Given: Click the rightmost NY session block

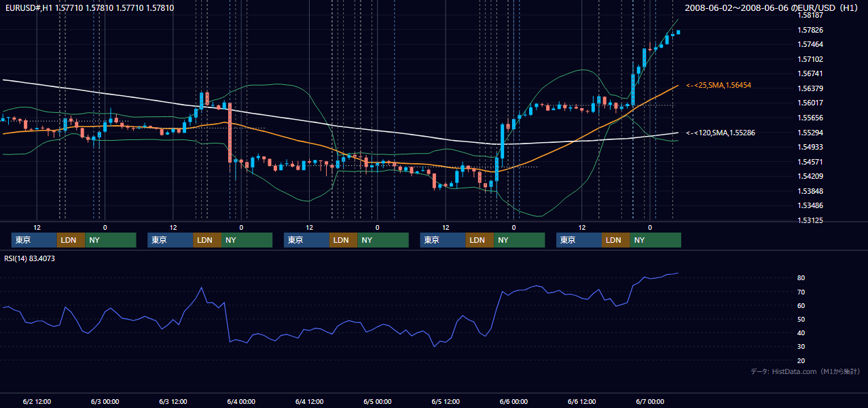Looking at the screenshot, I should (655, 240).
